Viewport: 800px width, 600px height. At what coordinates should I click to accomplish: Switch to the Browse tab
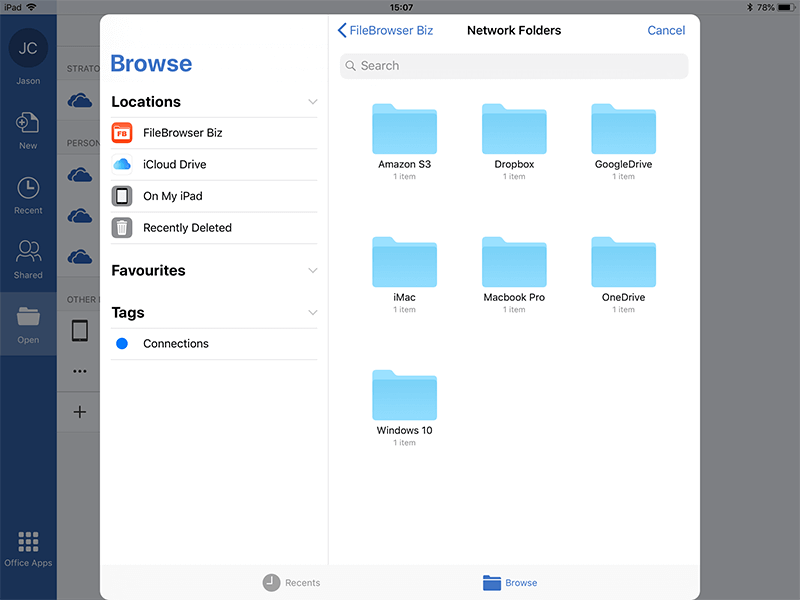tap(510, 583)
